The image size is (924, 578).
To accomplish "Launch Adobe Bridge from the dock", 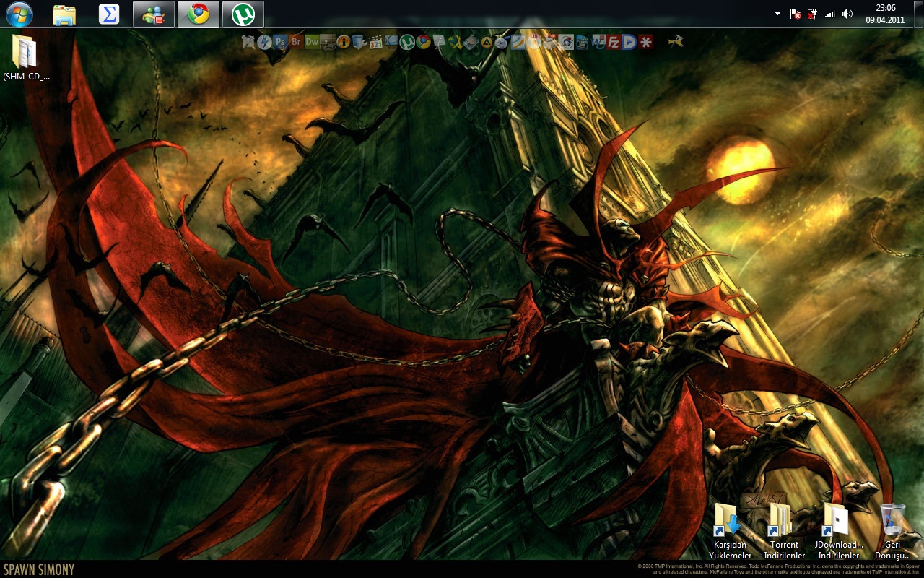I will tap(296, 42).
